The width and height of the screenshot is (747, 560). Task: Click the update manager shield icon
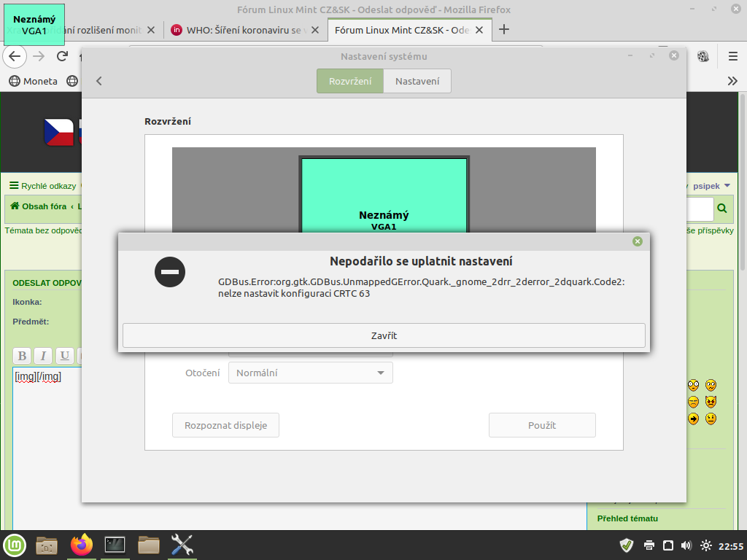click(626, 545)
